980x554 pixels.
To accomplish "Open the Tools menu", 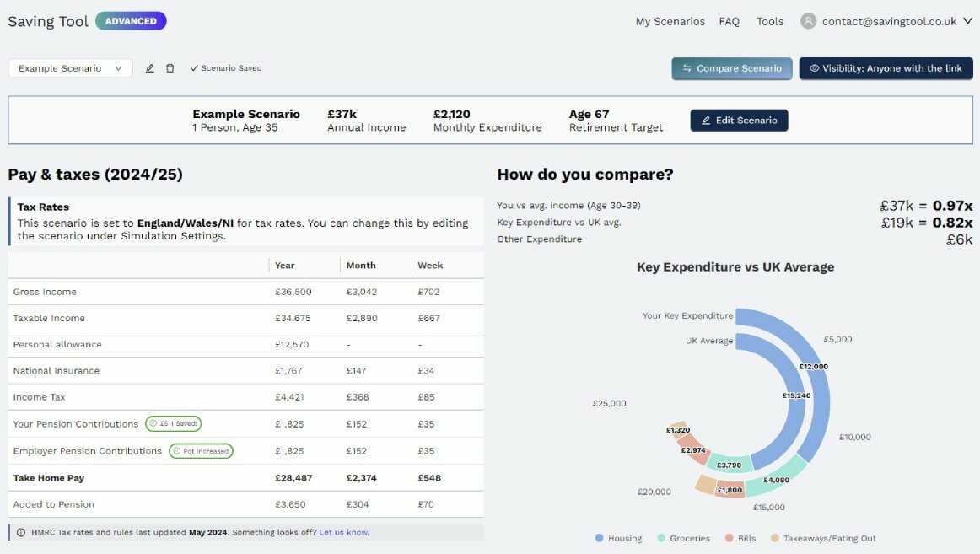I will pos(769,20).
